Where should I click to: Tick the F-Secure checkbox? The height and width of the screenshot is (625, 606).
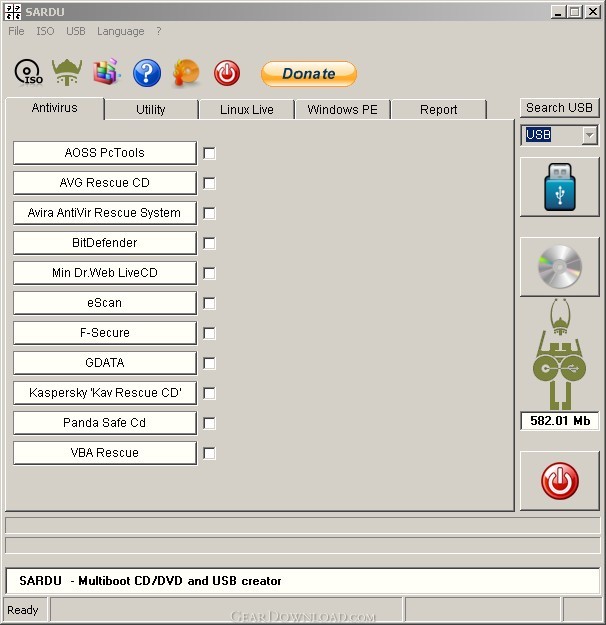pyautogui.click(x=209, y=333)
